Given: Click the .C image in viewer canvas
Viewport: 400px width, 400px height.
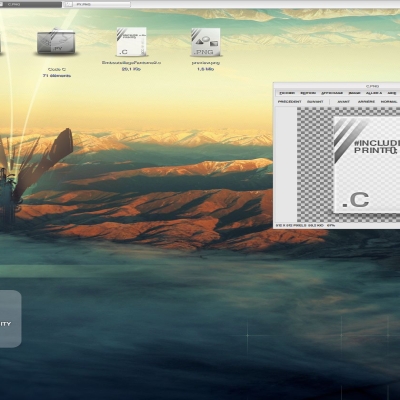Looking at the screenshot, I should 367,165.
